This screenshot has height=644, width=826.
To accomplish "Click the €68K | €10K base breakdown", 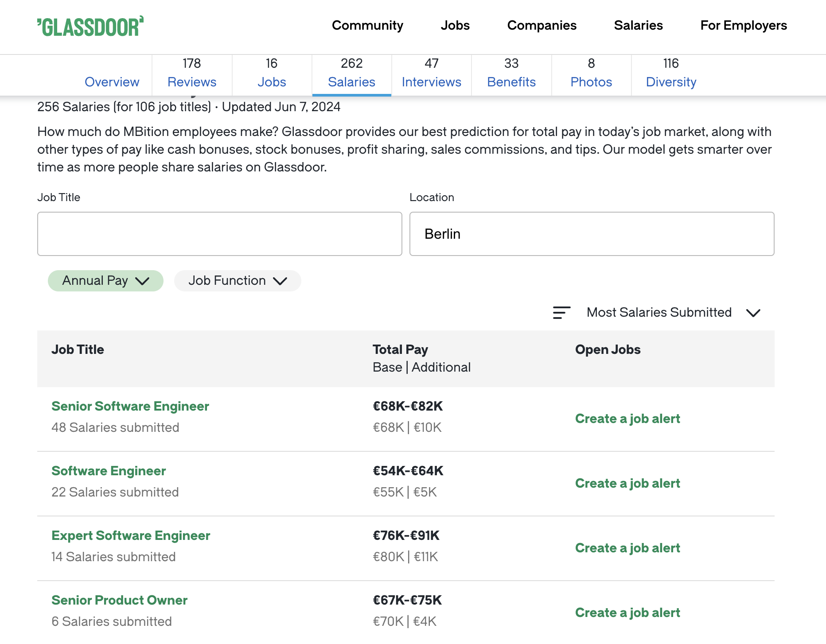I will [x=407, y=427].
